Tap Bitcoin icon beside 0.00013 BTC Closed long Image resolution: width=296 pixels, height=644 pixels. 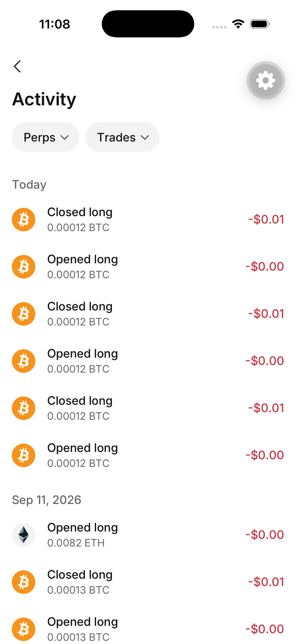pyautogui.click(x=24, y=582)
